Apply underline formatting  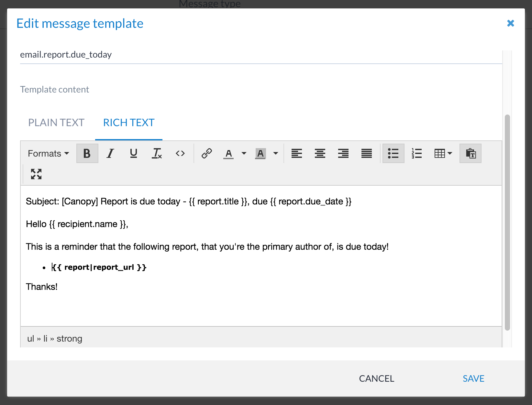pos(133,153)
